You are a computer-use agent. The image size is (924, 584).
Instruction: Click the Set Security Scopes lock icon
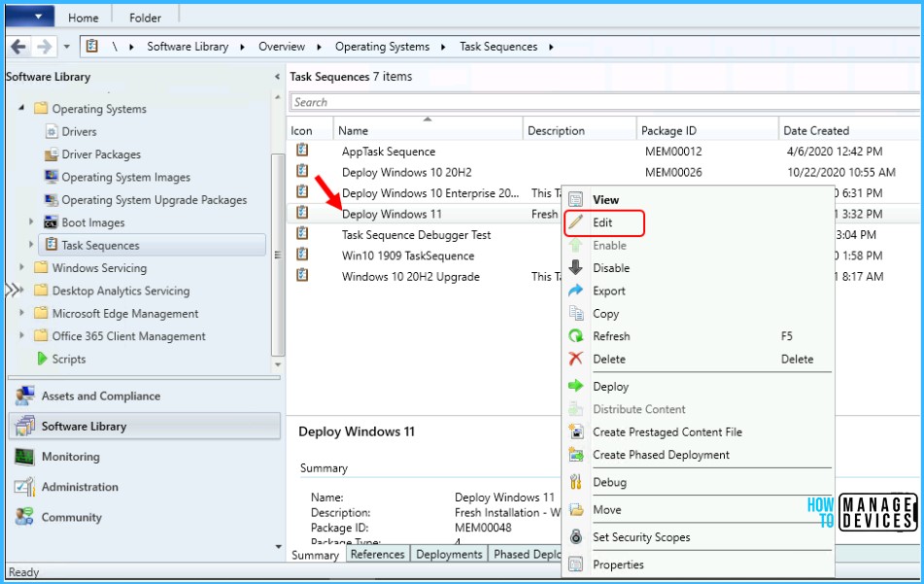(x=576, y=536)
